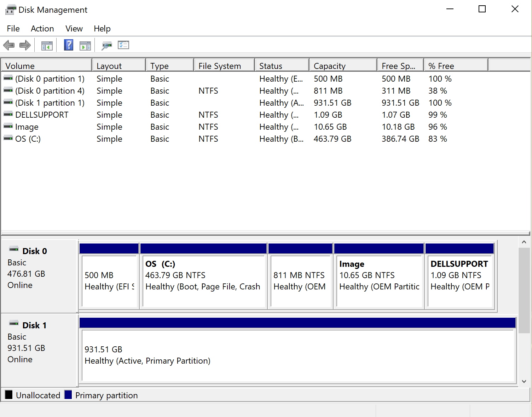This screenshot has height=417, width=532.
Task: Click the 386.74 GB free space cell
Action: tap(400, 139)
